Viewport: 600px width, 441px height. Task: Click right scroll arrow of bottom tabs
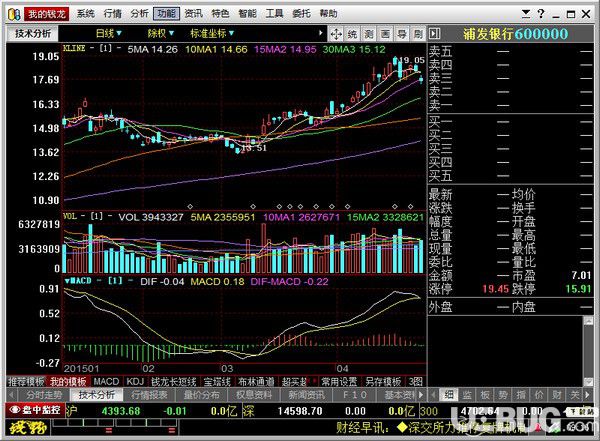tap(421, 395)
